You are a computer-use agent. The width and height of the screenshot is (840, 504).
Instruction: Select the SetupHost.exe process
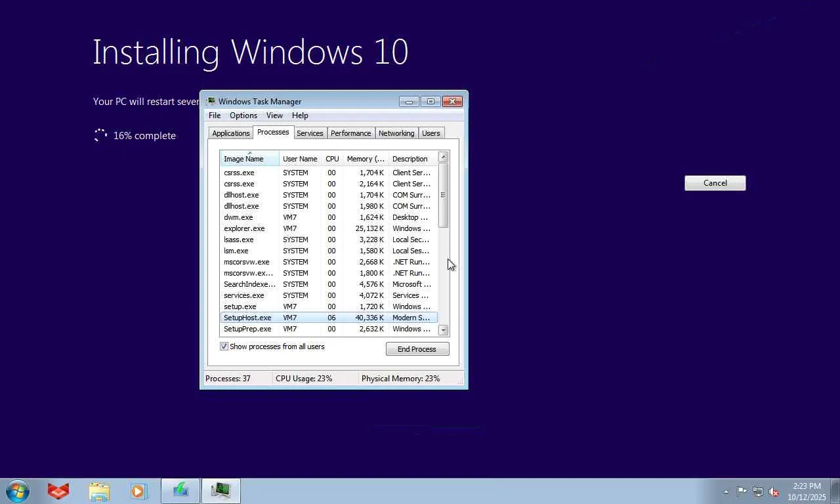click(328, 318)
